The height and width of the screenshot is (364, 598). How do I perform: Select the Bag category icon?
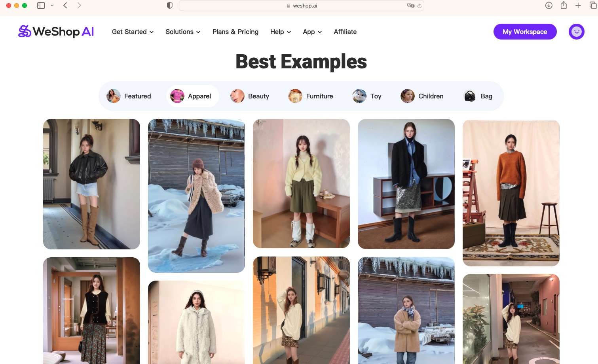[x=469, y=96]
